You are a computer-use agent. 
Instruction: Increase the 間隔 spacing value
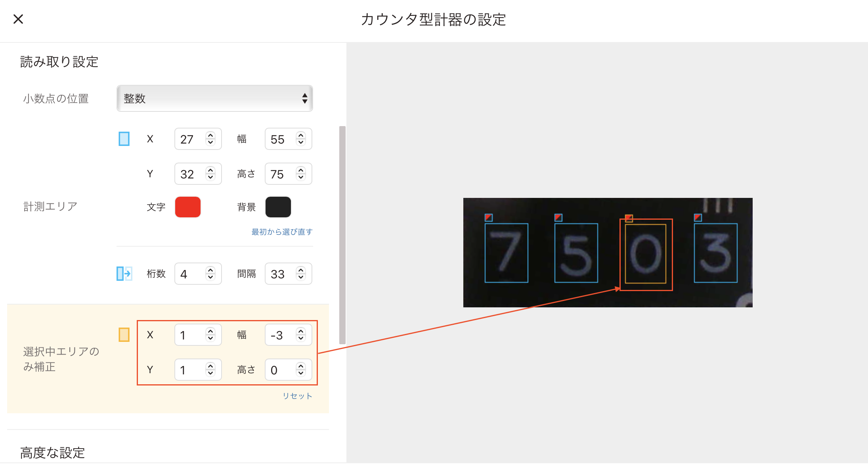point(301,270)
